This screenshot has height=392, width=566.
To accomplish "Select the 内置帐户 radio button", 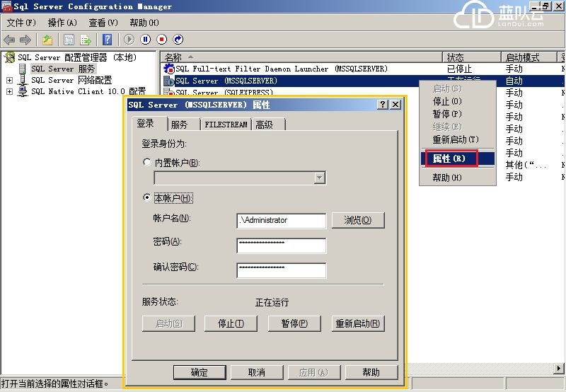I will [x=147, y=162].
